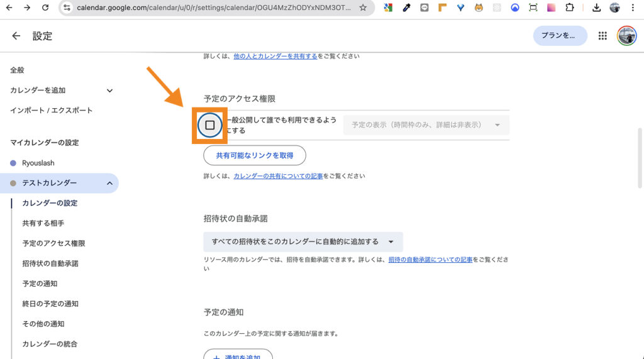Go to 共有する相手 in sidebar
The width and height of the screenshot is (644, 359).
pos(43,223)
